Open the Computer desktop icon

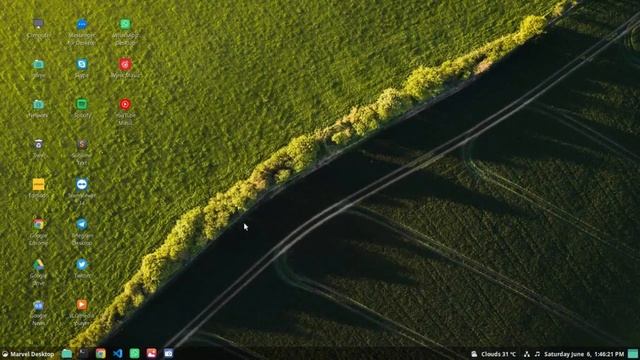pyautogui.click(x=38, y=24)
